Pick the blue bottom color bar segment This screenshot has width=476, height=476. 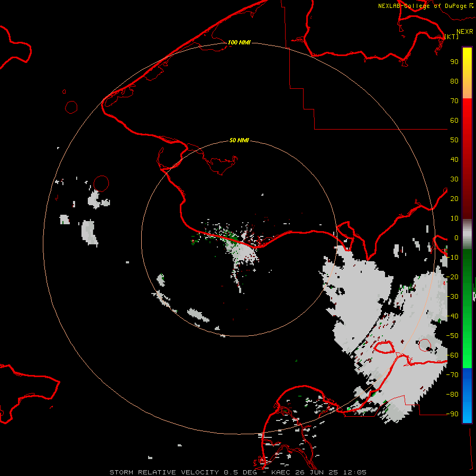click(467, 395)
